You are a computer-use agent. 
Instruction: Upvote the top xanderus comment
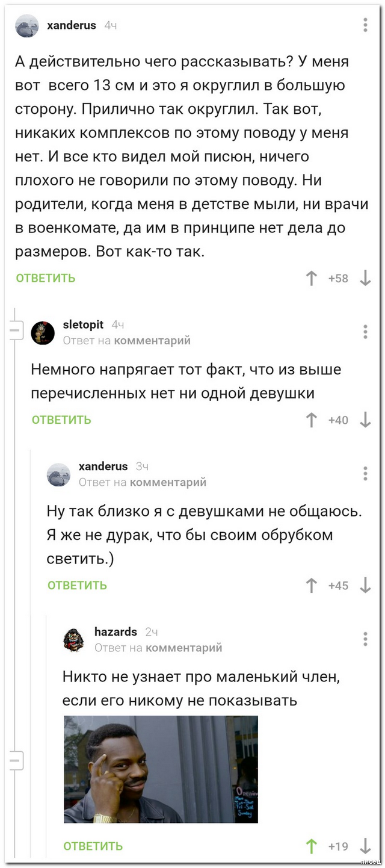312,278
